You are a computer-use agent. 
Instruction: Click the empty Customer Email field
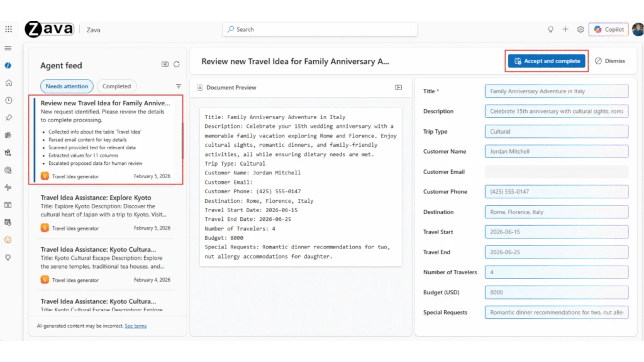coord(556,172)
